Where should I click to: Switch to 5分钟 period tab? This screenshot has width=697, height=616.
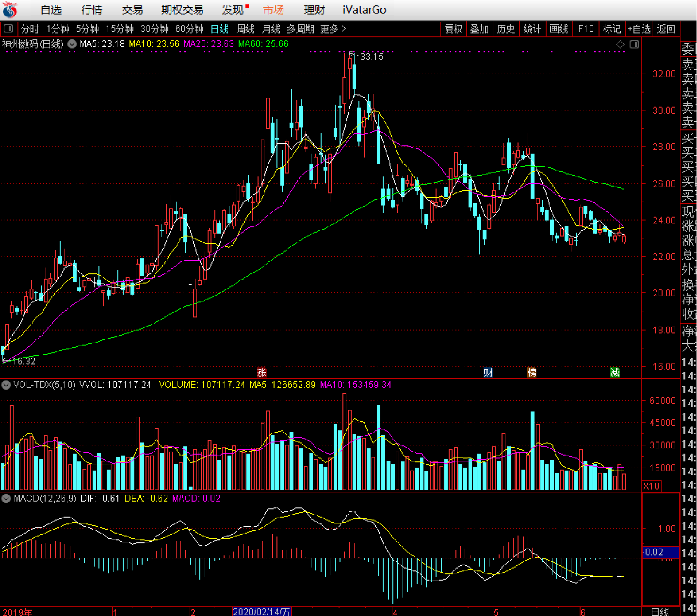pyautogui.click(x=87, y=29)
